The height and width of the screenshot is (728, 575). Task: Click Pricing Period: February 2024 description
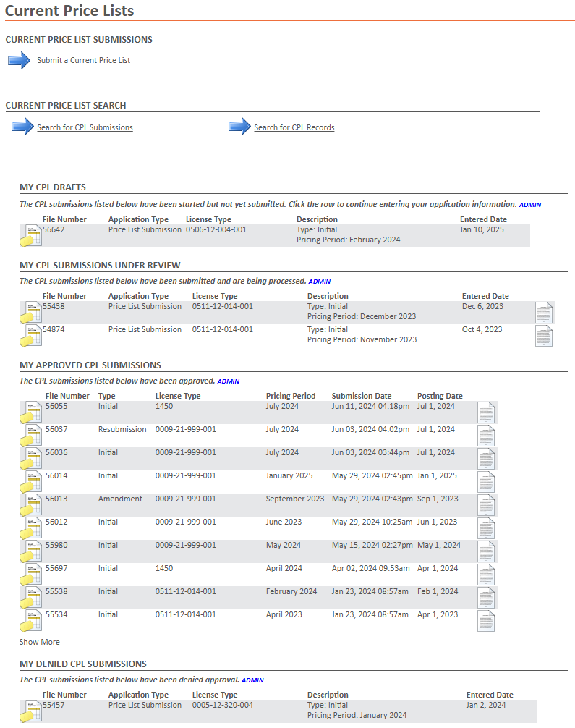coord(348,240)
